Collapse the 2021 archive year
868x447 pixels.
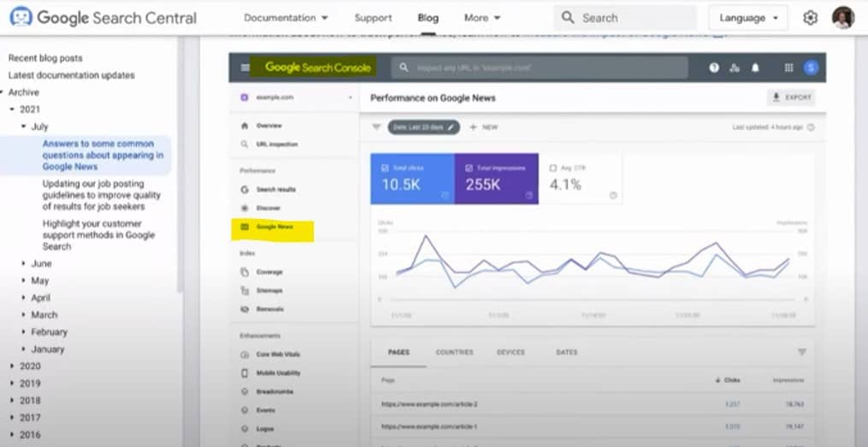pyautogui.click(x=12, y=109)
